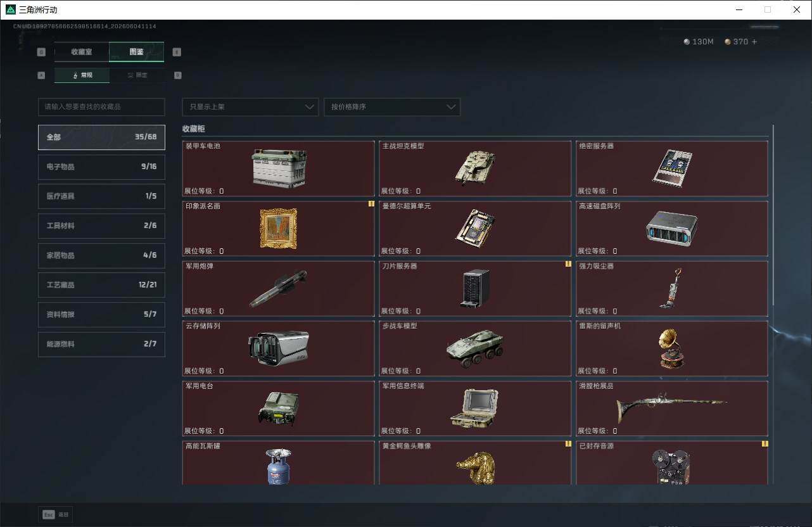The width and height of the screenshot is (812, 527).
Task: Click the CN UID text at top
Action: [x=85, y=27]
